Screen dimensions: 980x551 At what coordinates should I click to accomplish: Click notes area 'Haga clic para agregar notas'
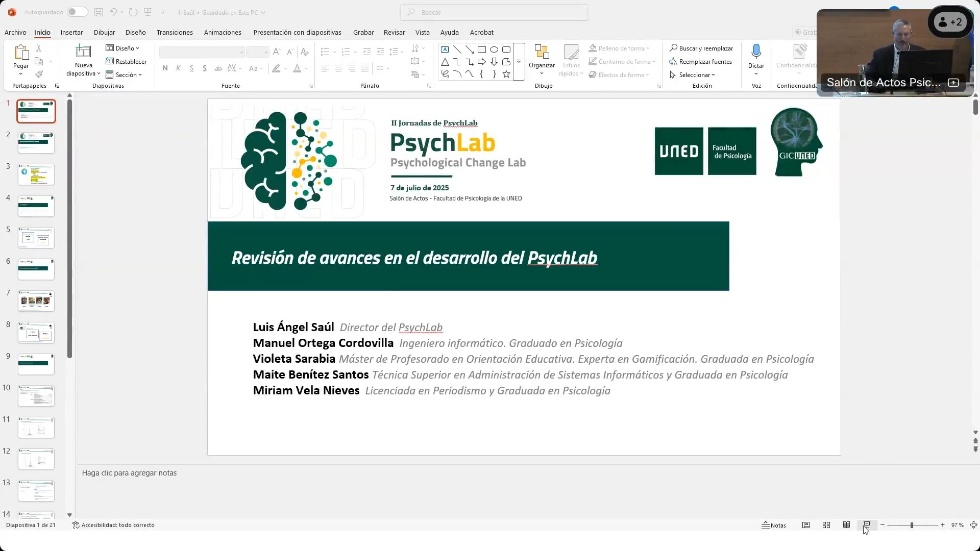(129, 473)
